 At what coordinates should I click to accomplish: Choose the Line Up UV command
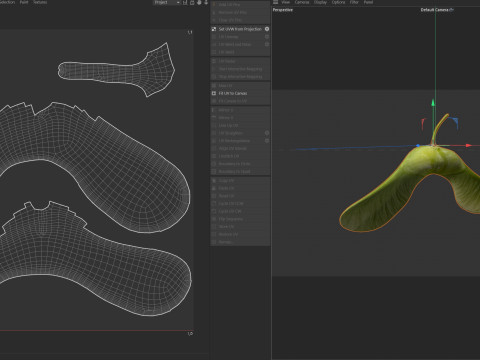click(x=228, y=125)
